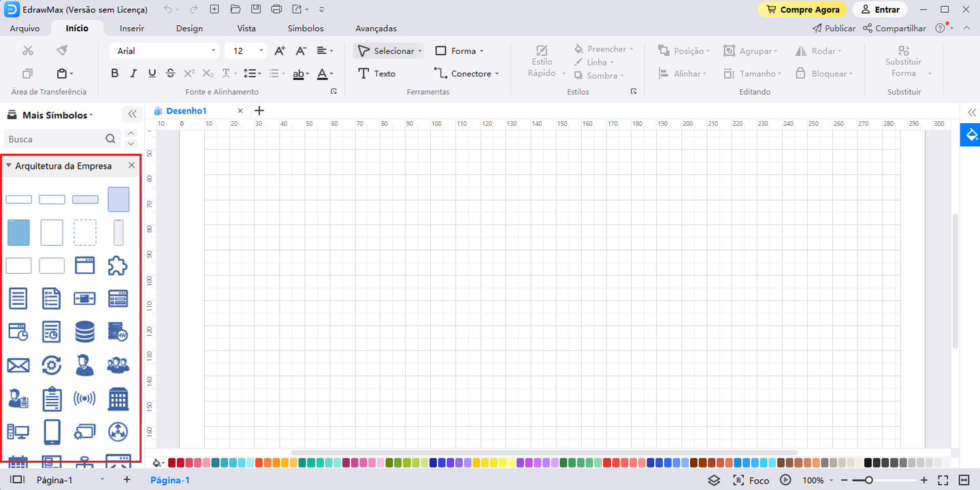This screenshot has height=490, width=980.
Task: Open the Design ribbon tab
Action: (x=189, y=29)
